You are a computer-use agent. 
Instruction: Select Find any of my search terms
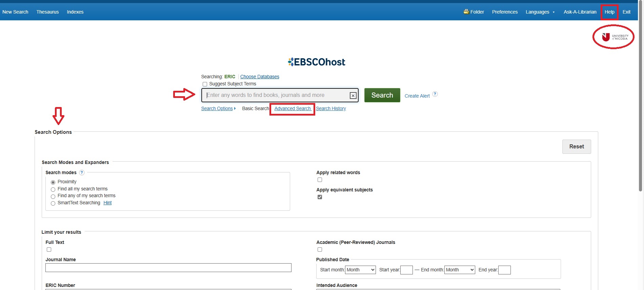(53, 196)
